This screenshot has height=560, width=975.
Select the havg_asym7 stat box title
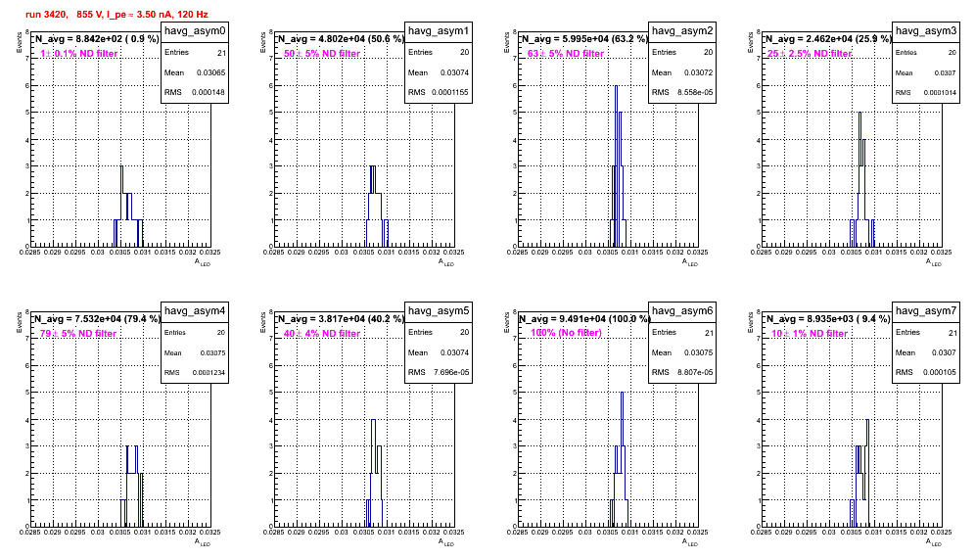click(926, 310)
